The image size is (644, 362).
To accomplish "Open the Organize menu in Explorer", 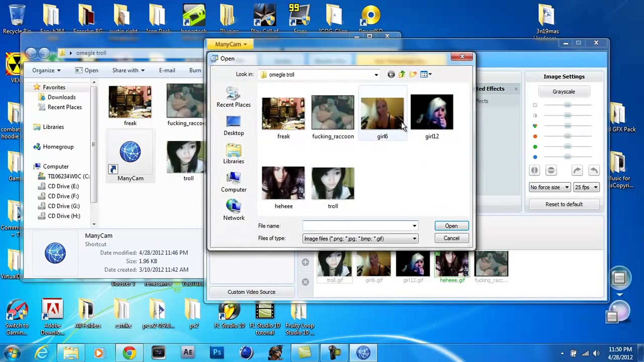I will point(46,70).
